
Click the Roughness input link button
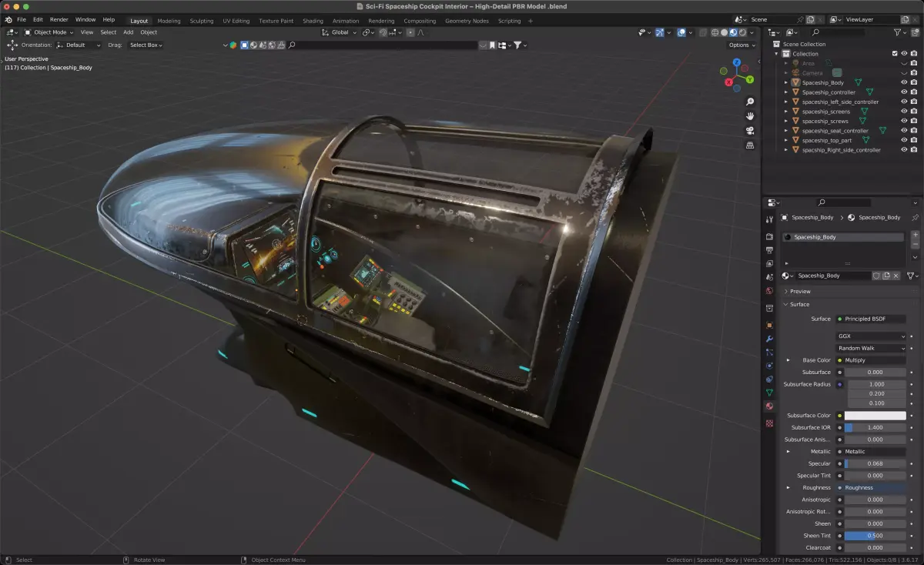(871, 487)
